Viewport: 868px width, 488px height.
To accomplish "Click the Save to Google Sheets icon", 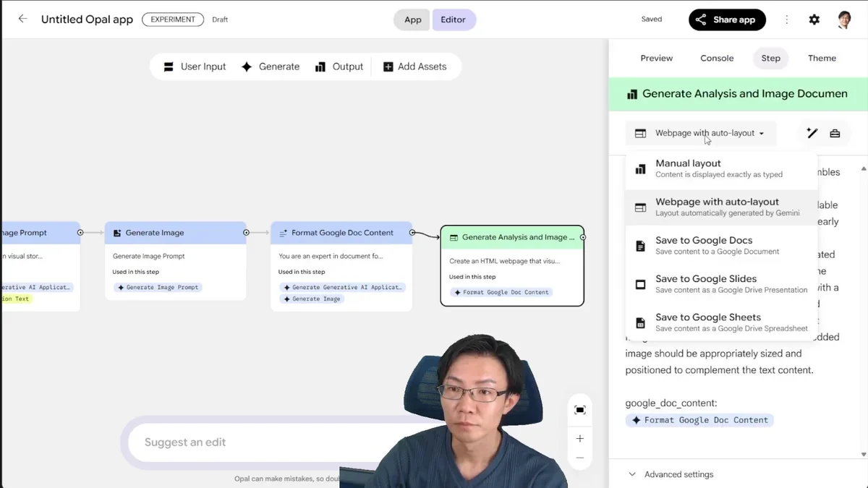I will pos(640,322).
